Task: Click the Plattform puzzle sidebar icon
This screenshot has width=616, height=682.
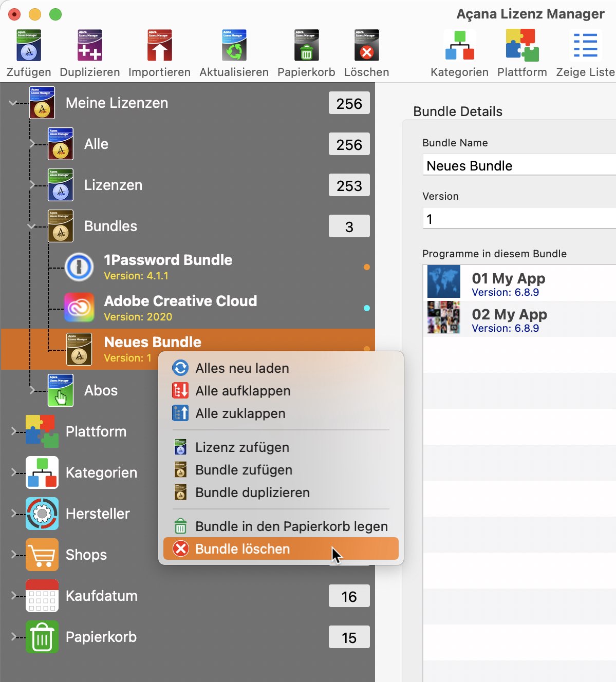Action: pos(42,431)
